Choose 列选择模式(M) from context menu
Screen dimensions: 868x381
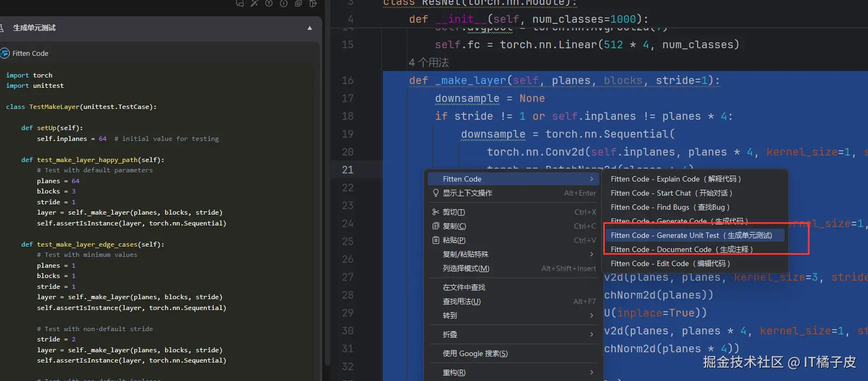[513, 268]
